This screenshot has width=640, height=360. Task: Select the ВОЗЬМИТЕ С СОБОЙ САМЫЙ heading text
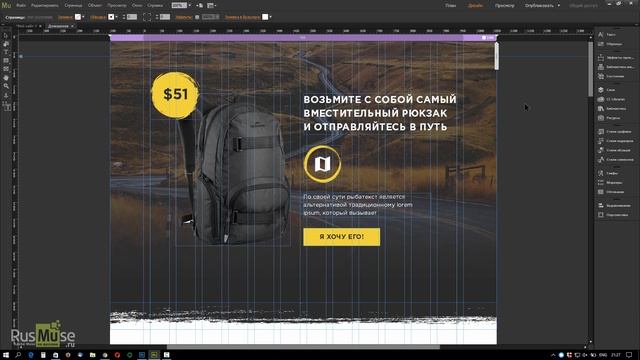click(x=380, y=99)
